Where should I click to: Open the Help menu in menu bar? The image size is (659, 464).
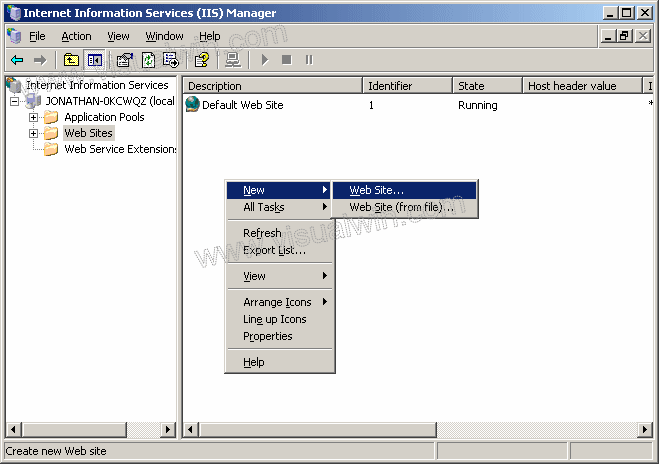coord(209,37)
